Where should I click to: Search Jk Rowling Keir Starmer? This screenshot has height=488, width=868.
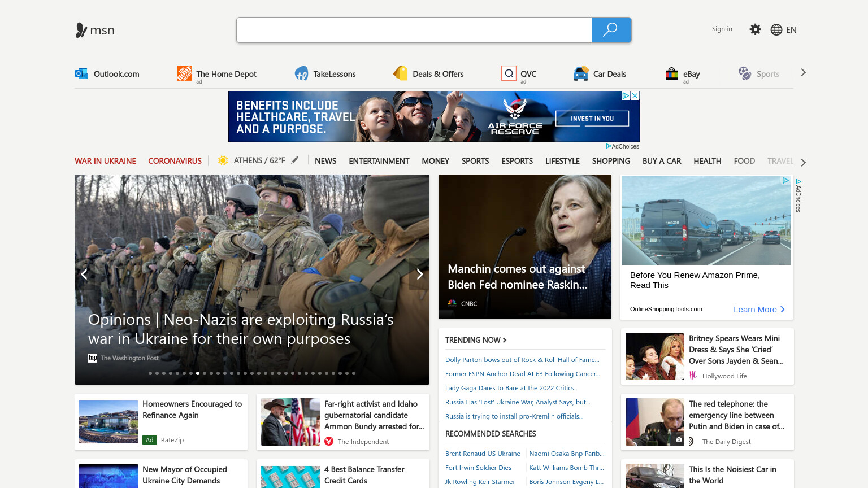(480, 482)
